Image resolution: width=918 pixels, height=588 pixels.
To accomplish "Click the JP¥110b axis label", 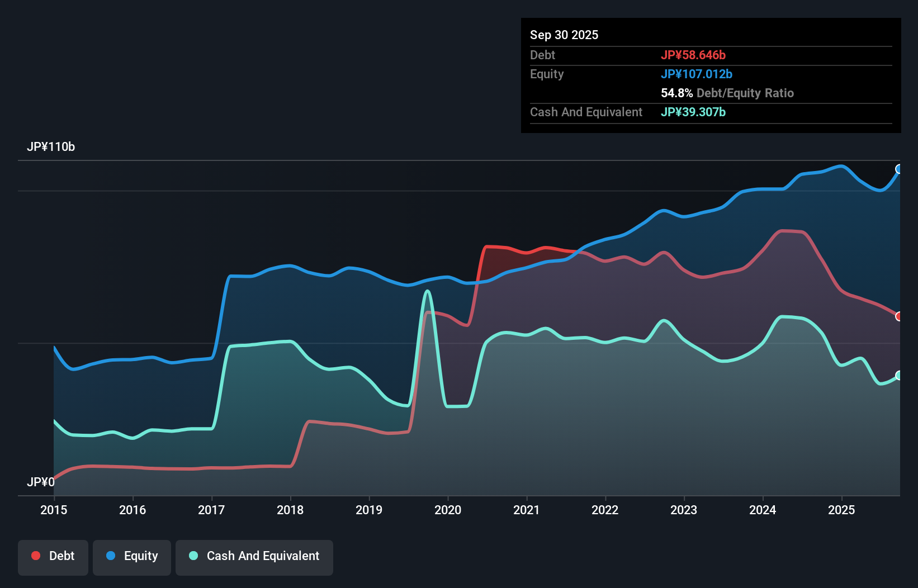I will click(51, 147).
